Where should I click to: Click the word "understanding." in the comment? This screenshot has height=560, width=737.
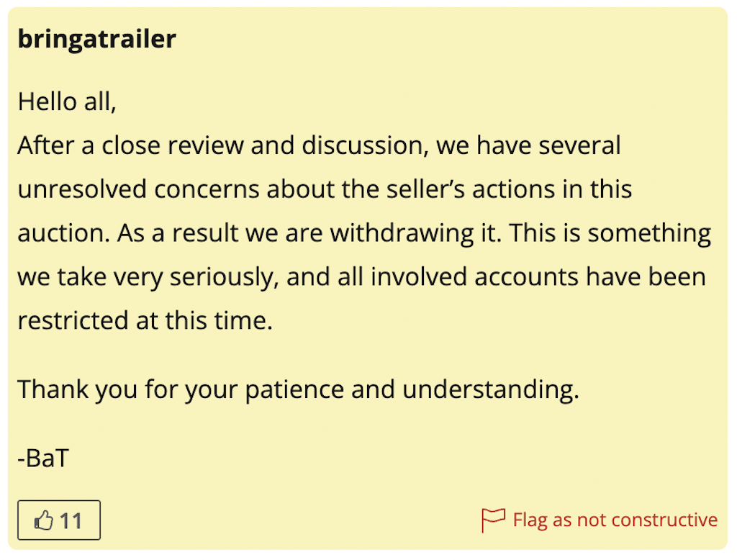(x=491, y=389)
